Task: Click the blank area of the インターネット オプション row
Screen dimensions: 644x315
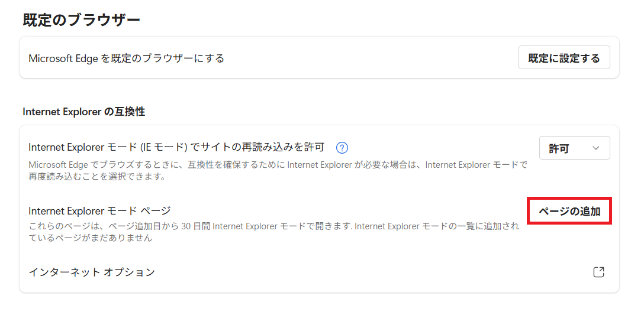Action: (367, 272)
